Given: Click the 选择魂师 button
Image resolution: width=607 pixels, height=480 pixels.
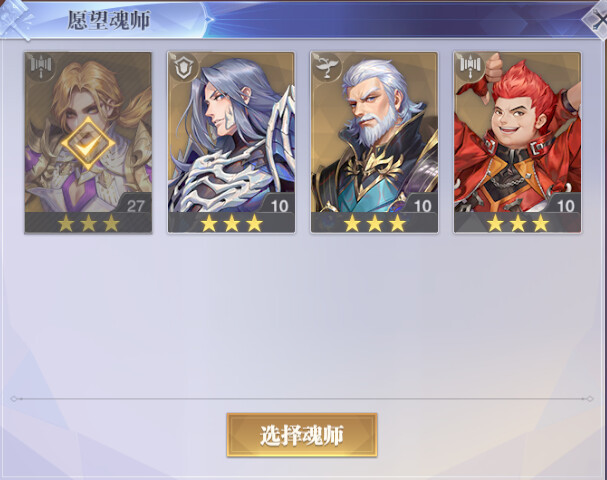Looking at the screenshot, I should pos(302,435).
